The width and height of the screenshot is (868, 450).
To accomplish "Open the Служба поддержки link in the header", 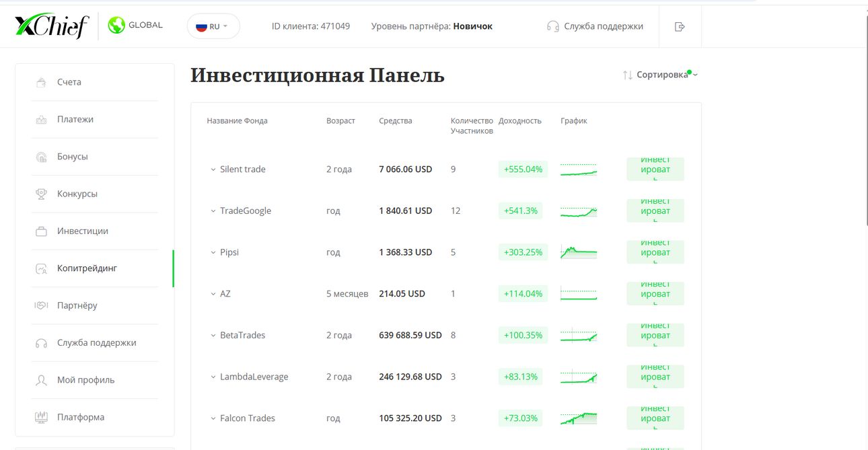I will click(x=604, y=26).
